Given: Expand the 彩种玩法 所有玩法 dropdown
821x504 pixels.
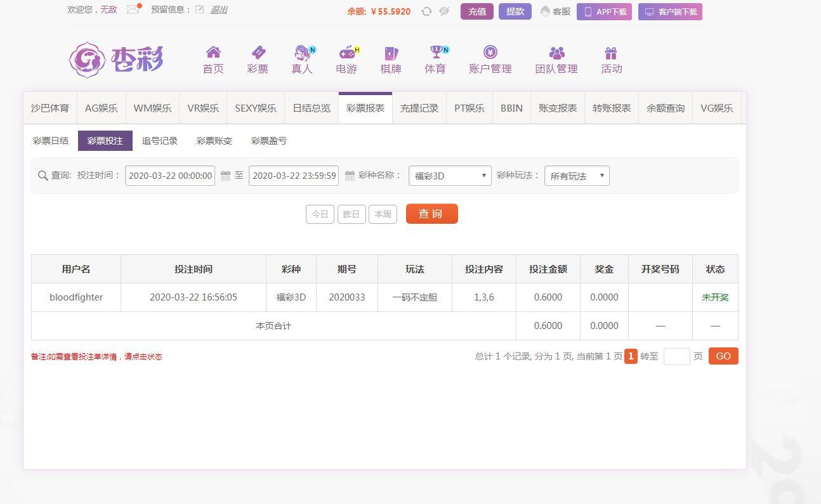Looking at the screenshot, I should (x=577, y=176).
